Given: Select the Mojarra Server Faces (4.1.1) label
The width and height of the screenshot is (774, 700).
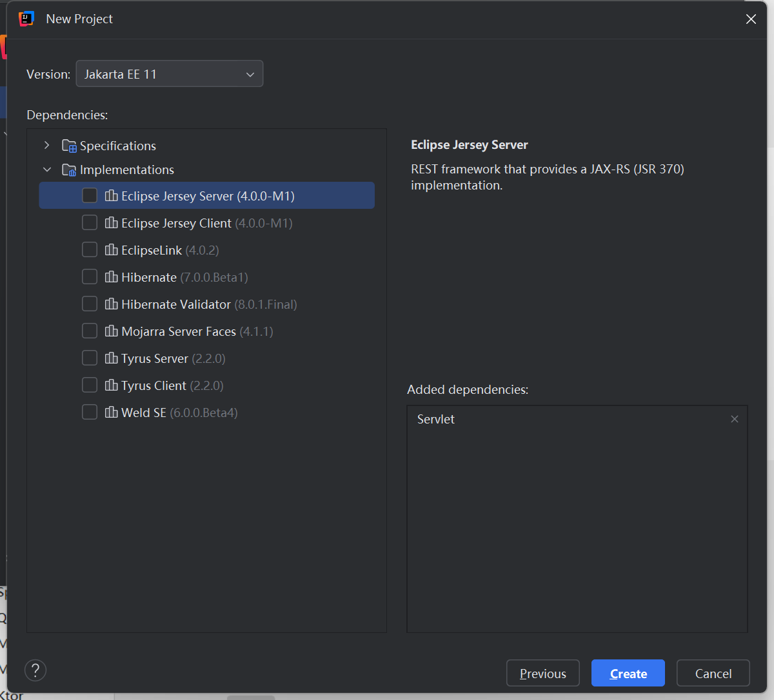Looking at the screenshot, I should point(197,331).
